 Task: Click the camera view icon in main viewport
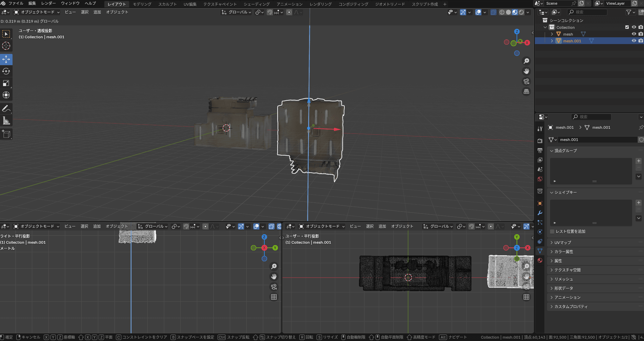(526, 81)
